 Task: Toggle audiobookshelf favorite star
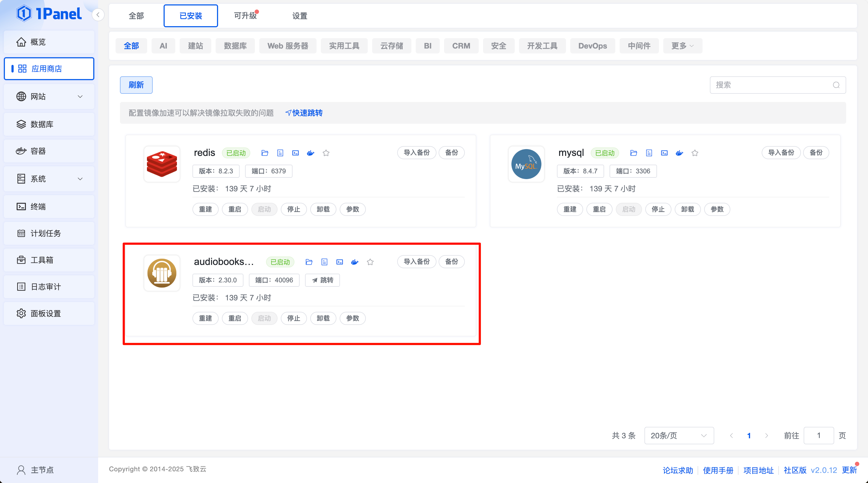(370, 262)
